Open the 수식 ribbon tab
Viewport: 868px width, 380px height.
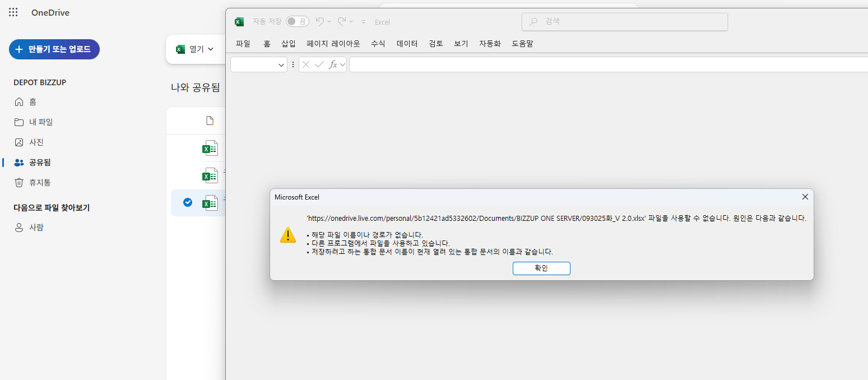pos(378,43)
